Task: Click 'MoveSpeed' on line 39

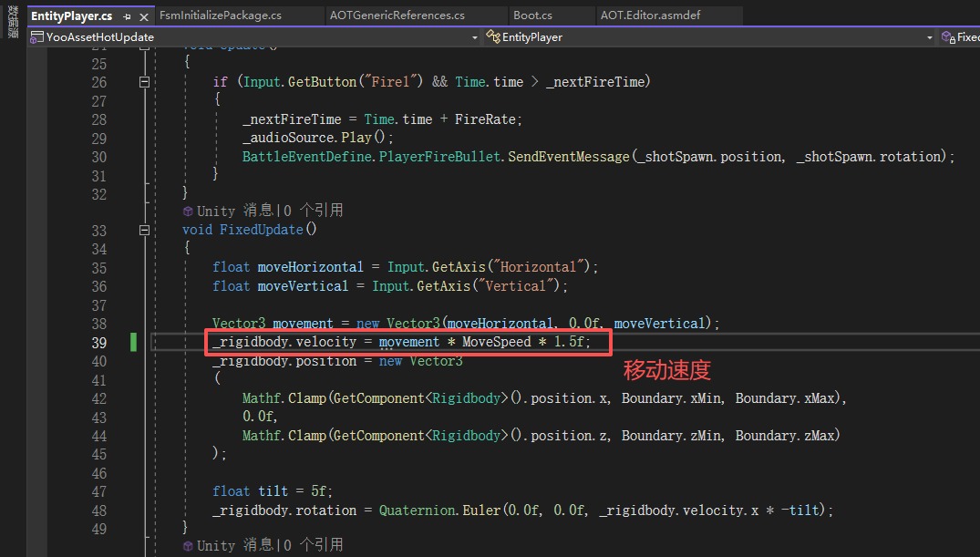Action: (x=496, y=341)
